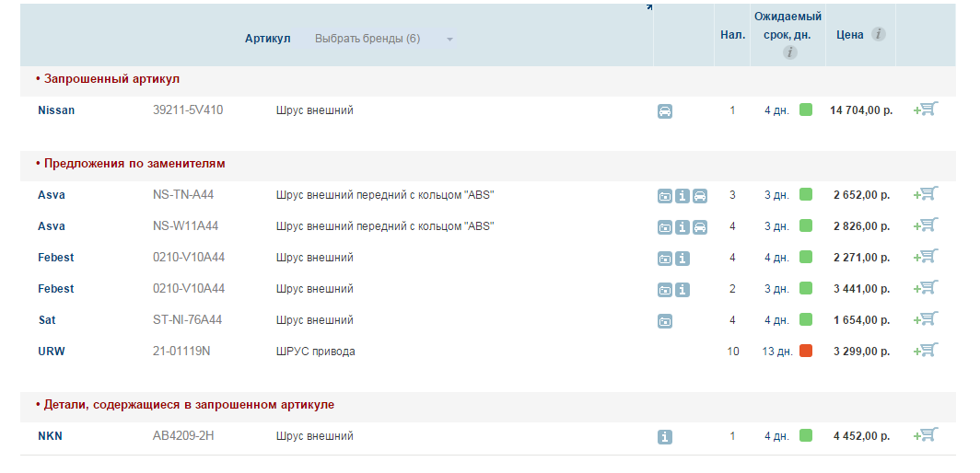The height and width of the screenshot is (473, 980).
Task: Open info icon for NKN AB4209-2H
Action: coord(664,437)
